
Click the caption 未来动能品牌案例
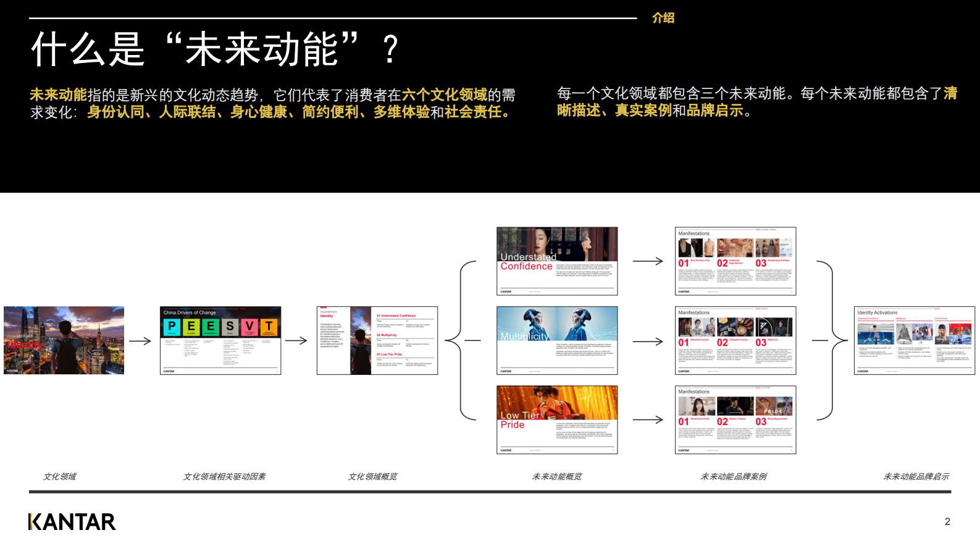[x=734, y=476]
